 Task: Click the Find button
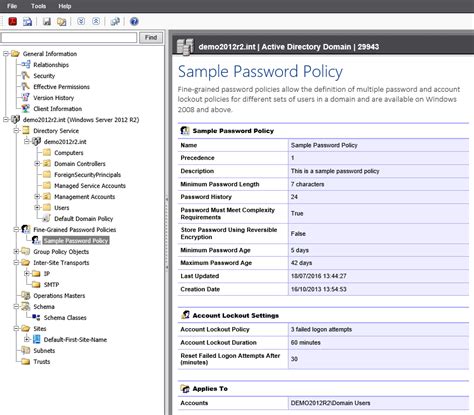coord(151,38)
